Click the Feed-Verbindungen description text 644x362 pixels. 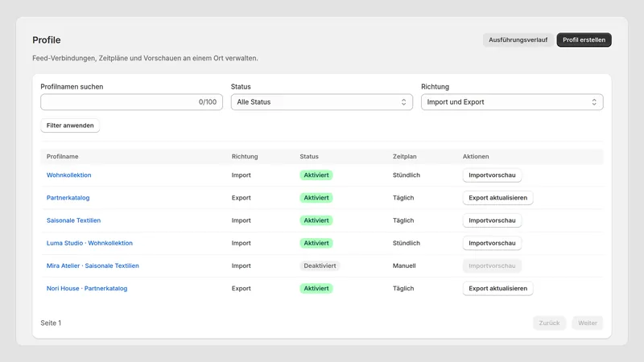point(146,58)
